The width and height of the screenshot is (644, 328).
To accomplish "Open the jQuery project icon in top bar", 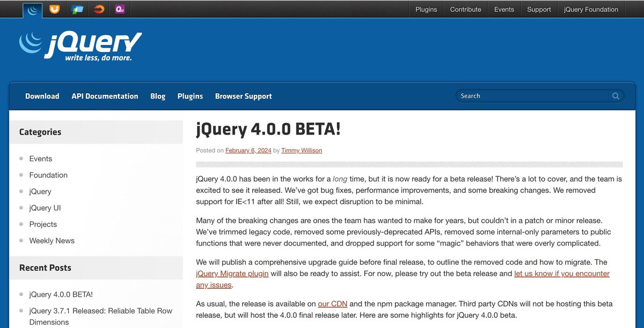I will [x=32, y=10].
